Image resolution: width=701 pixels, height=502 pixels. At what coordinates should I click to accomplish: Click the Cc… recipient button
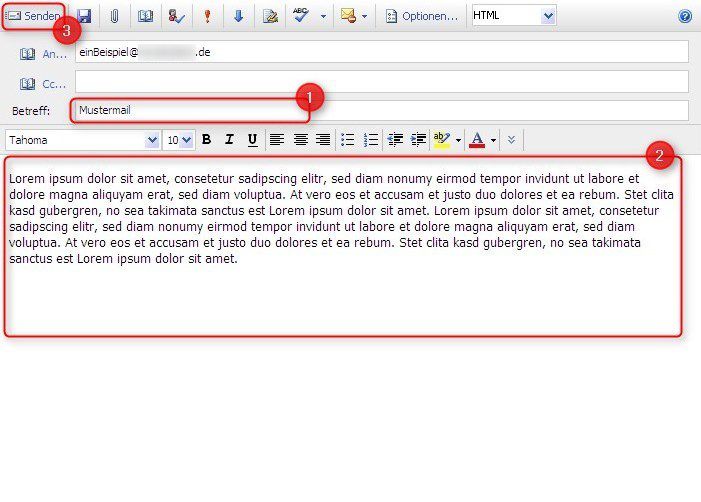click(43, 84)
